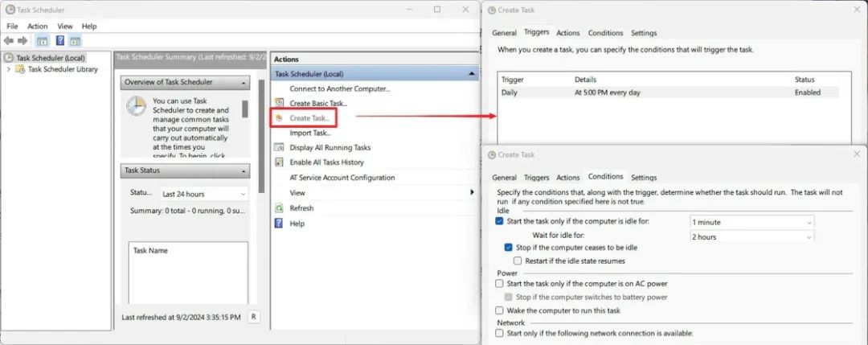Collapse Task Scheduler (Local) actions group arrow

pyautogui.click(x=471, y=74)
